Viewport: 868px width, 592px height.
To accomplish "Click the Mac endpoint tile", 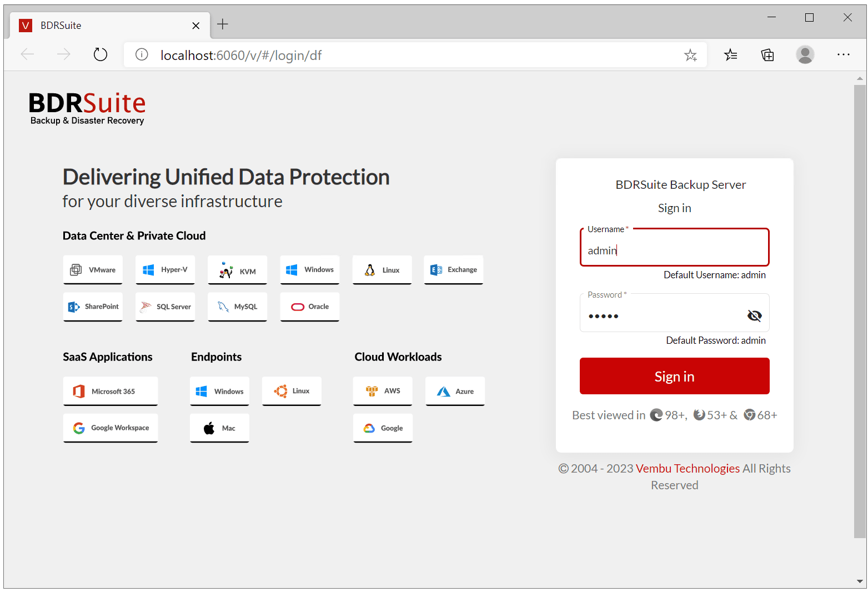I will (219, 428).
